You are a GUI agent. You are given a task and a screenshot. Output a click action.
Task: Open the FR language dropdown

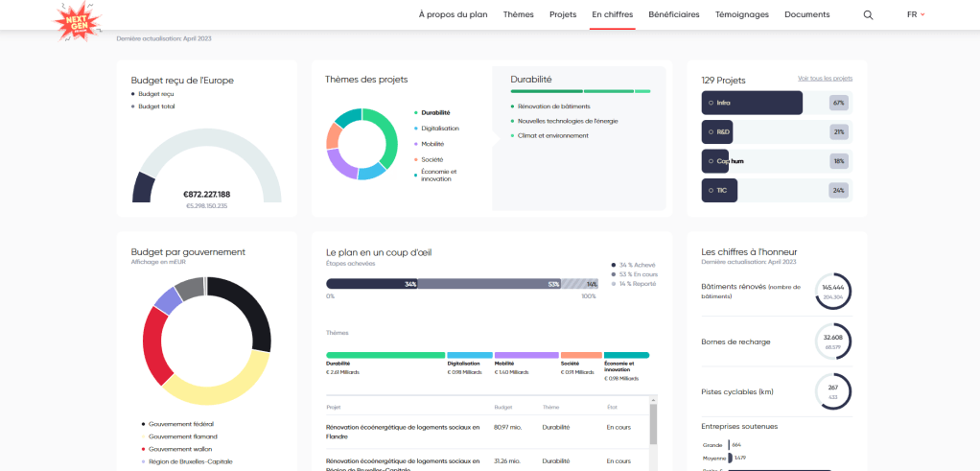(915, 14)
